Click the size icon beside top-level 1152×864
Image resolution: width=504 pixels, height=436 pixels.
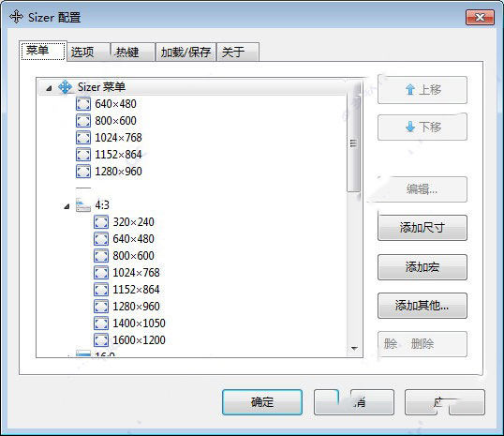[83, 155]
